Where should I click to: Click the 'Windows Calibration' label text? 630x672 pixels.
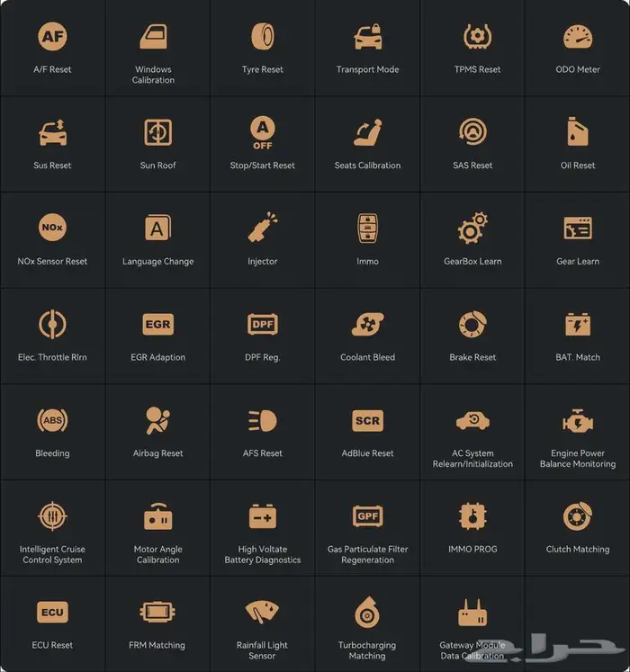[x=153, y=75]
